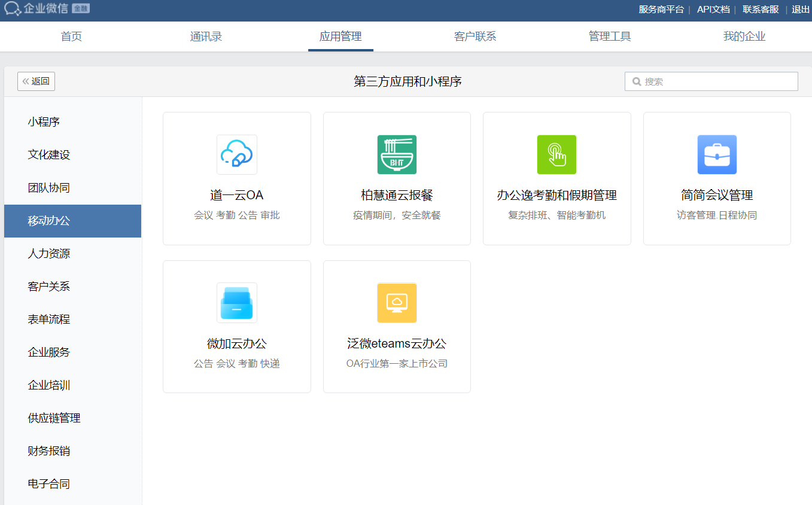The image size is (812, 505).
Task: Open the 道一云OA cloud app icon
Action: 237,154
